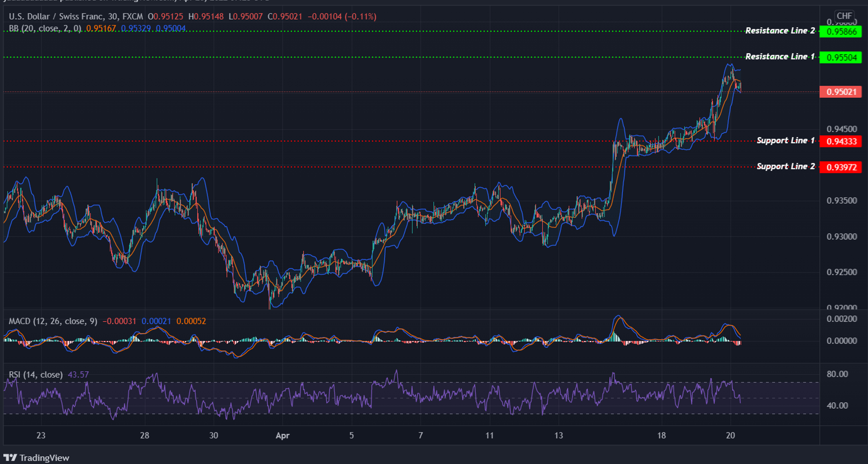Toggle visibility of the BB (20, close, 2, 0) indicator

pyautogui.click(x=44, y=29)
